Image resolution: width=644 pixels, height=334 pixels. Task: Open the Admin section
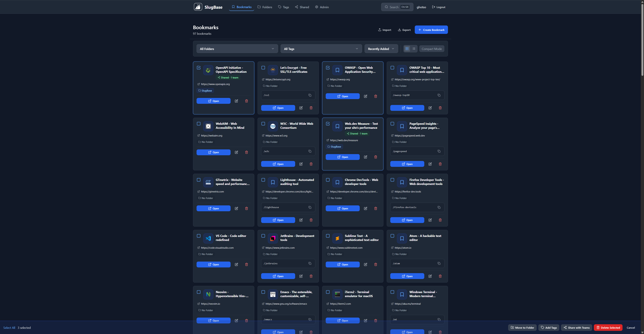[x=322, y=7]
